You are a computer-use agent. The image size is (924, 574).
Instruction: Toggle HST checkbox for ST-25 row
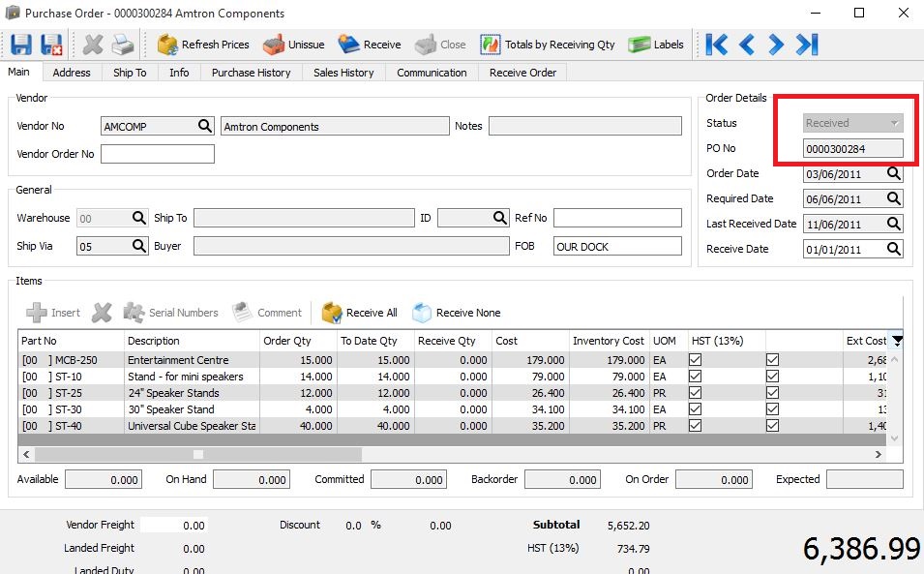click(x=696, y=392)
